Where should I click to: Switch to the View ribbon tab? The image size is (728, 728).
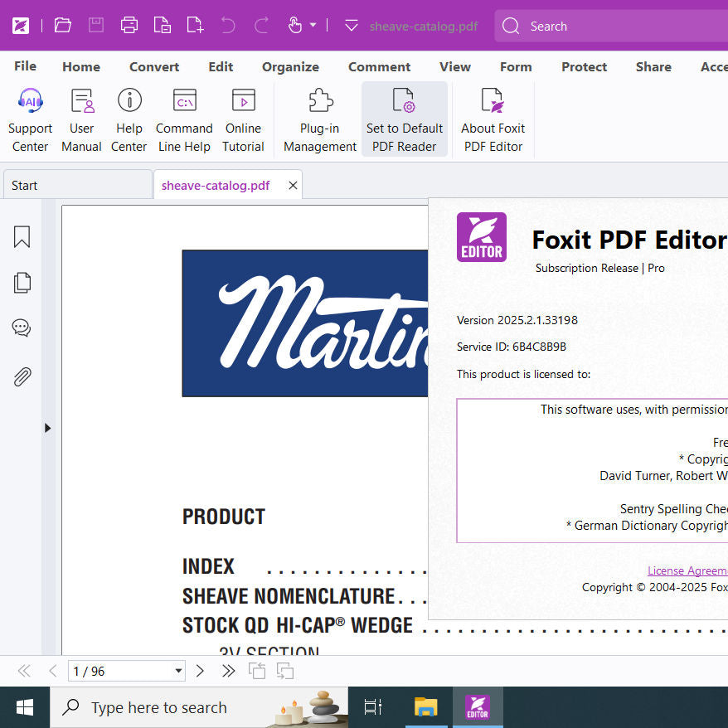tap(455, 67)
